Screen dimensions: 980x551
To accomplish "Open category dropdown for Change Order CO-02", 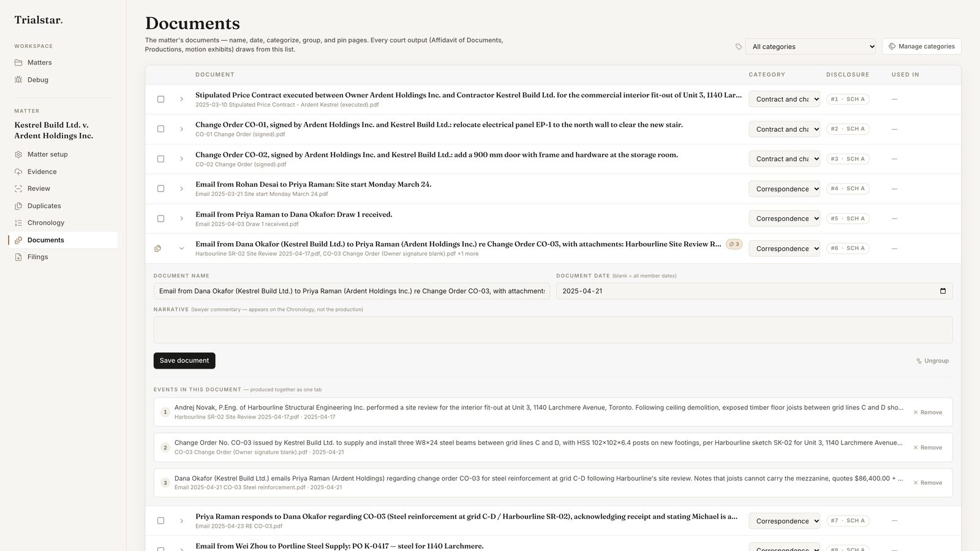I will pos(784,159).
